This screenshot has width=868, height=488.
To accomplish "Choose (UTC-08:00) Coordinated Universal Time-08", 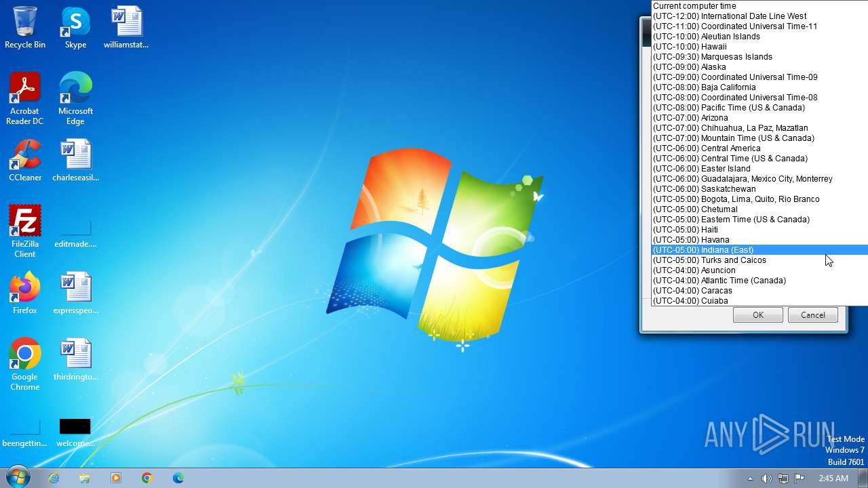I will tap(760, 98).
